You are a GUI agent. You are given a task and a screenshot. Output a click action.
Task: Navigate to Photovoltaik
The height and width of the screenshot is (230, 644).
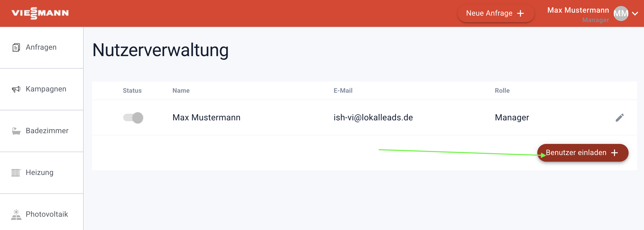tap(47, 214)
